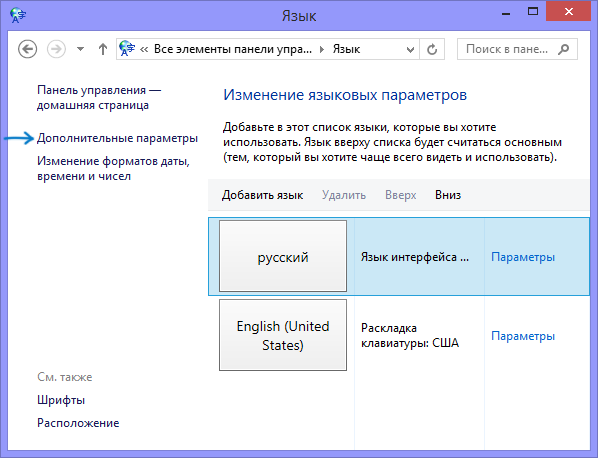Minimize the Язык window

(x=506, y=13)
